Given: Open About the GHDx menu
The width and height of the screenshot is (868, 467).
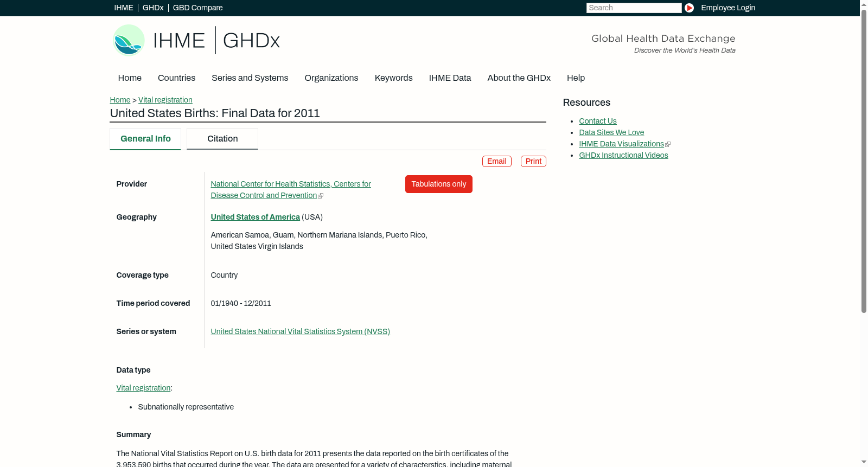Looking at the screenshot, I should tap(519, 78).
